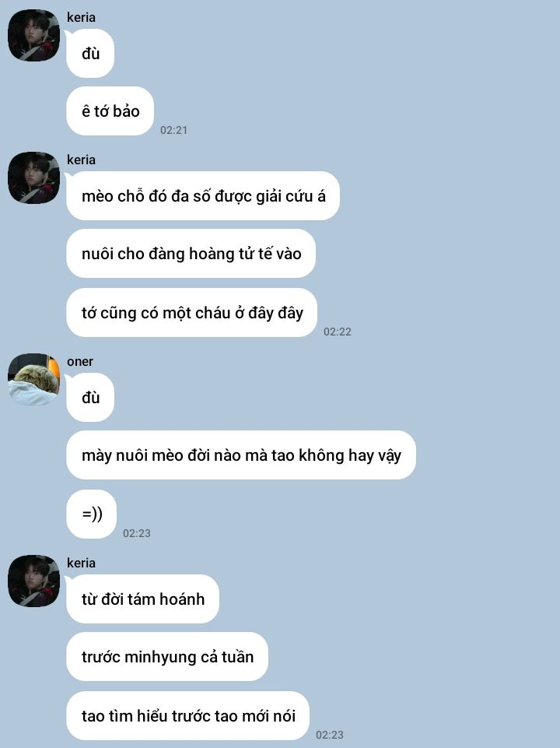
Task: Select the 'tớ cũng có một cháu ở đây đây' bubble
Action: [191, 312]
